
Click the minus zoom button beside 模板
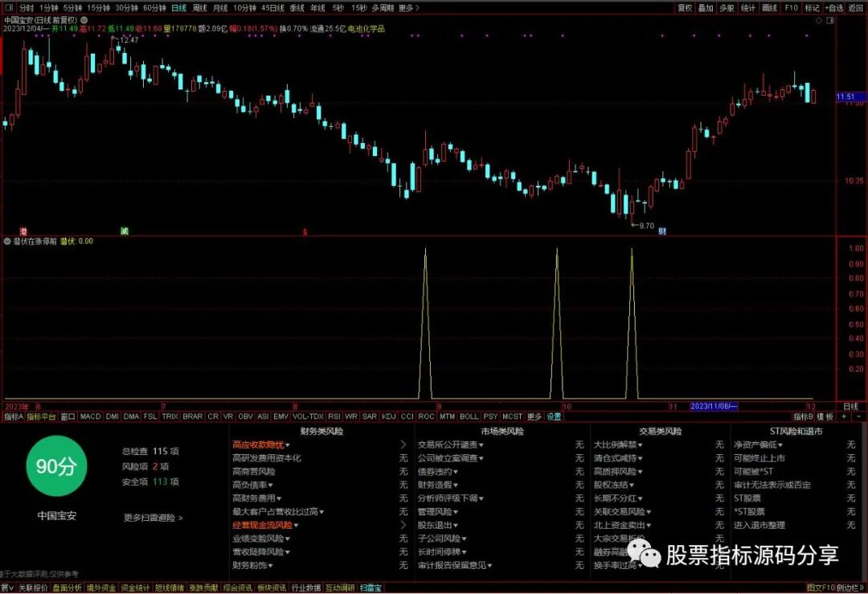[x=858, y=416]
